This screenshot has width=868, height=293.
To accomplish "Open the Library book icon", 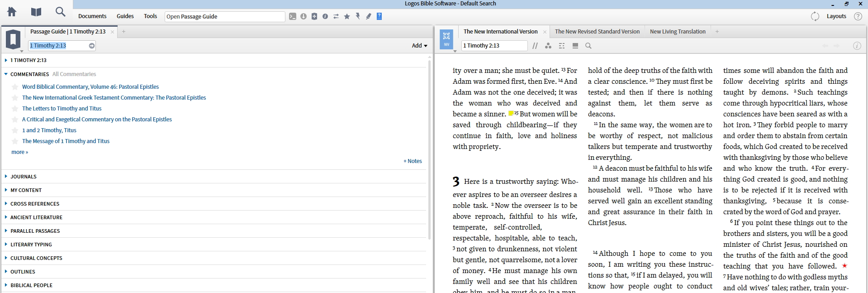I will click(x=36, y=12).
